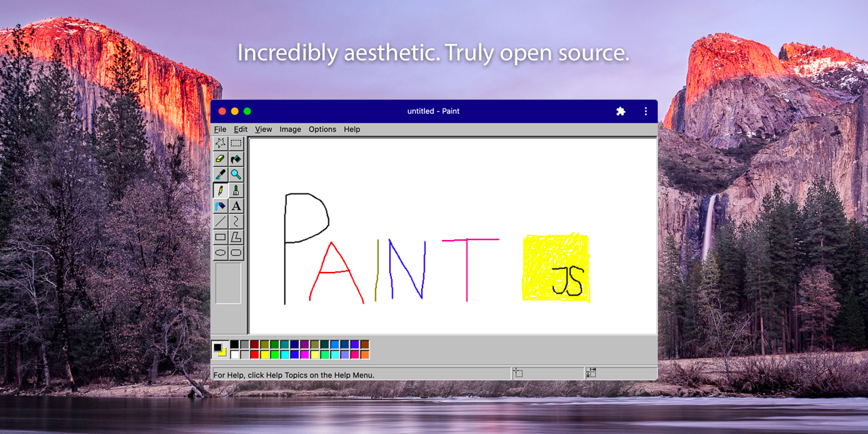The width and height of the screenshot is (868, 434).
Task: Select the Magnifier tool
Action: coord(235,174)
